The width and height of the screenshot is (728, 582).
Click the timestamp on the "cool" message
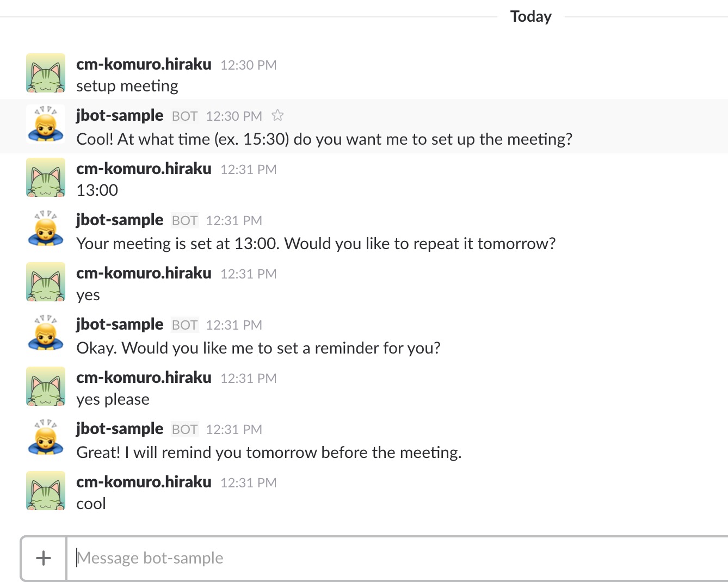pyautogui.click(x=248, y=482)
